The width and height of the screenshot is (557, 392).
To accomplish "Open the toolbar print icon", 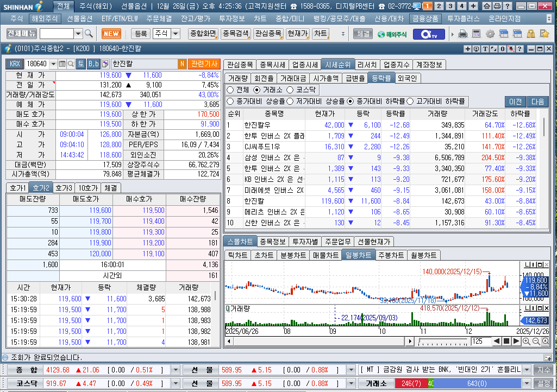I will pos(463,34).
